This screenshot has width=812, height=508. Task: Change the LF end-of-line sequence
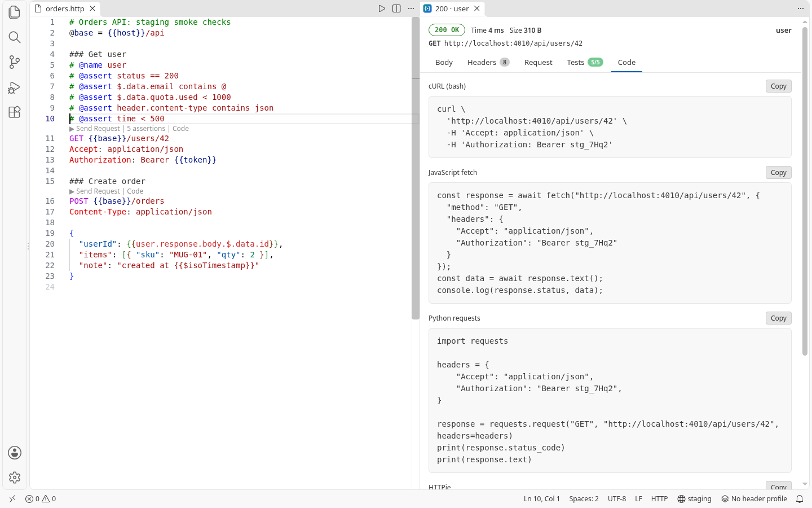point(638,499)
